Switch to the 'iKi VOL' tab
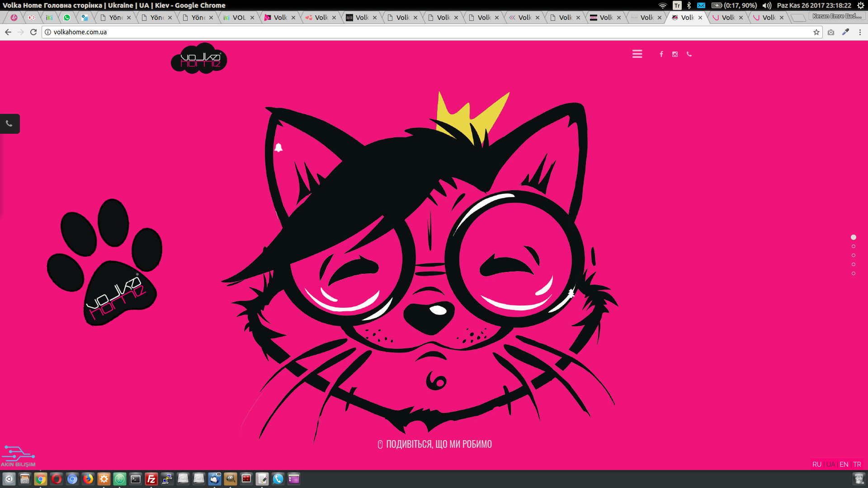Image resolution: width=868 pixels, height=488 pixels. [x=238, y=18]
